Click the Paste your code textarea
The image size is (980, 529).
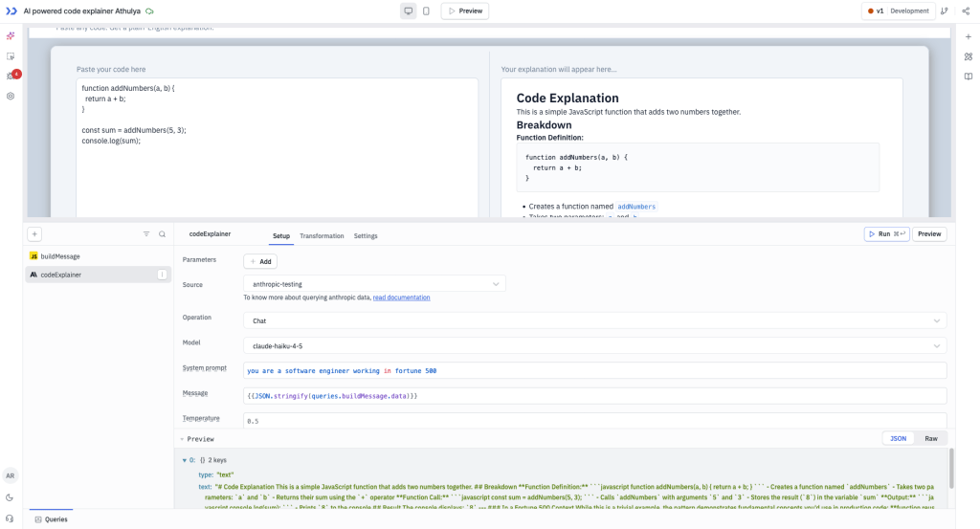[277, 148]
